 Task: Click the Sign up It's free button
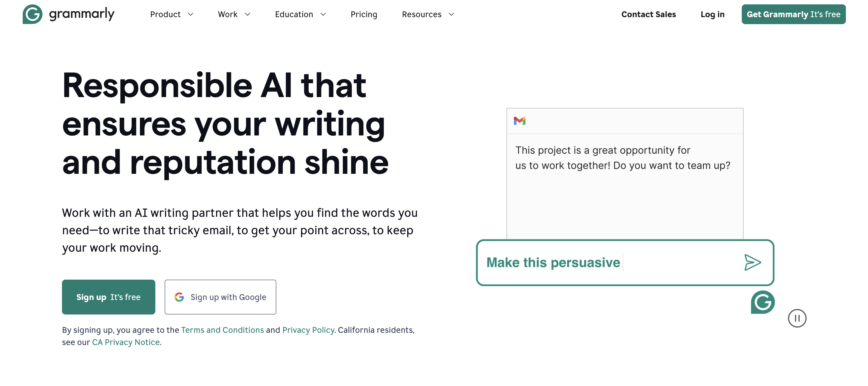(109, 296)
